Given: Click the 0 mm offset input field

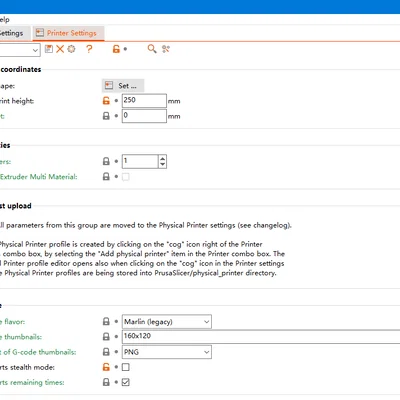Looking at the screenshot, I should tap(144, 116).
